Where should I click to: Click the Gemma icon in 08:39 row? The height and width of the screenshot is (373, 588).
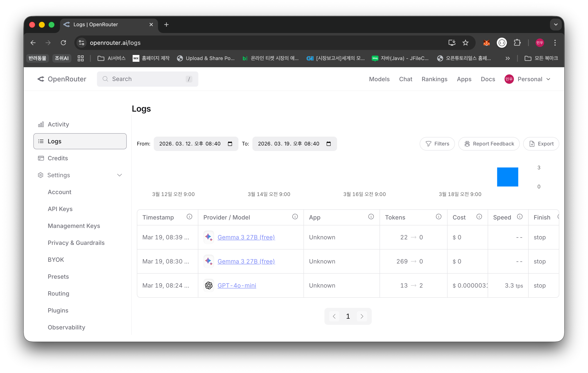coord(208,237)
